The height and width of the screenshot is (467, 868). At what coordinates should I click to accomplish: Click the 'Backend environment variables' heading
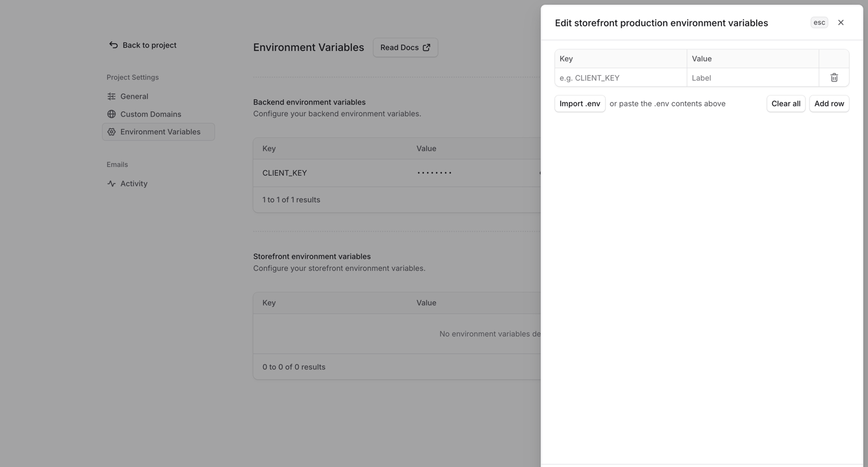(309, 102)
